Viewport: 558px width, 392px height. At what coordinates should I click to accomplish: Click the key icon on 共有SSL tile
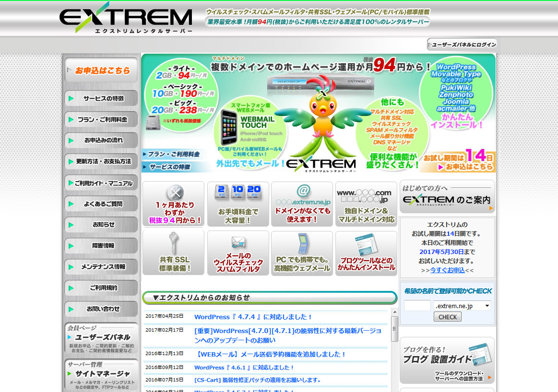click(x=173, y=242)
